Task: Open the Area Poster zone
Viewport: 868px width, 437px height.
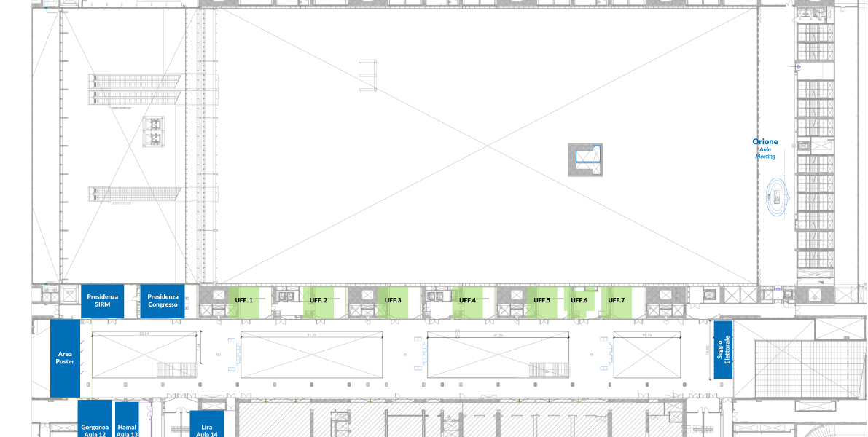Action: (x=65, y=358)
